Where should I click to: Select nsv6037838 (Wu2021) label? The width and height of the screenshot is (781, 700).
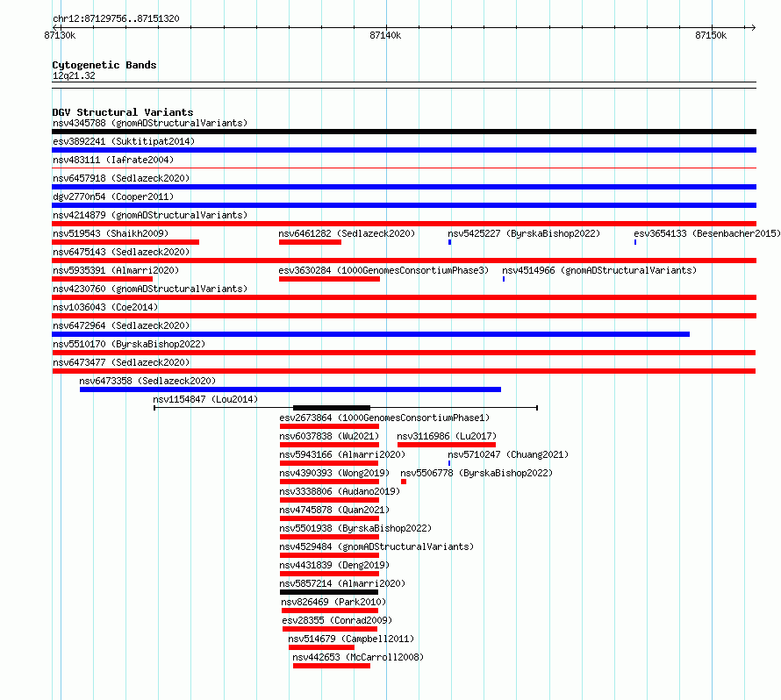(x=329, y=436)
